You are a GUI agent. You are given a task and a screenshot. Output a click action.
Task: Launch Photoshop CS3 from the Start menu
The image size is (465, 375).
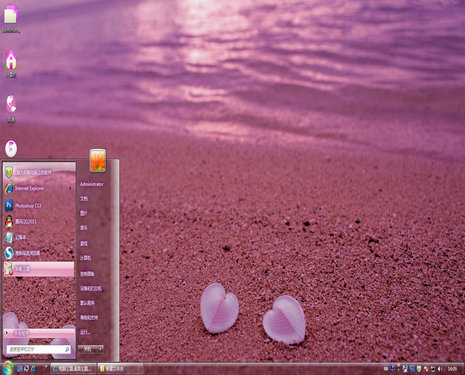click(39, 205)
